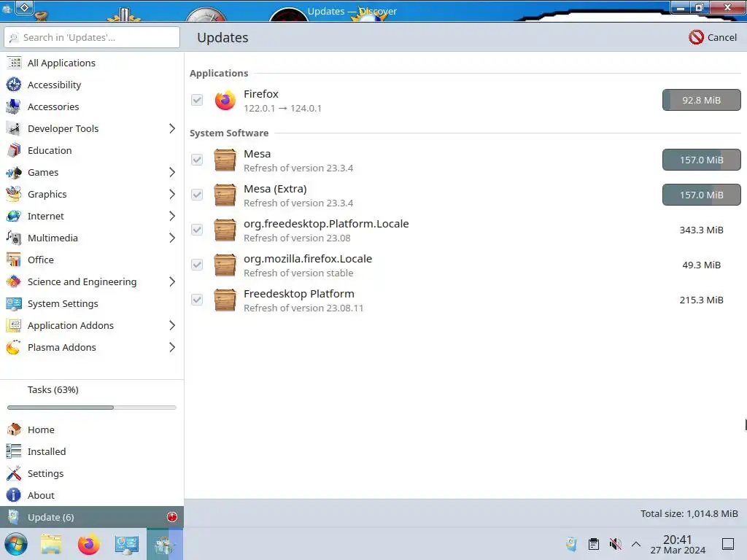Click the Home house icon

[14, 429]
